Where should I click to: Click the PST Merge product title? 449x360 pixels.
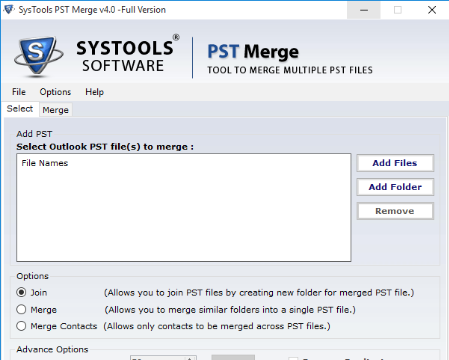click(253, 52)
